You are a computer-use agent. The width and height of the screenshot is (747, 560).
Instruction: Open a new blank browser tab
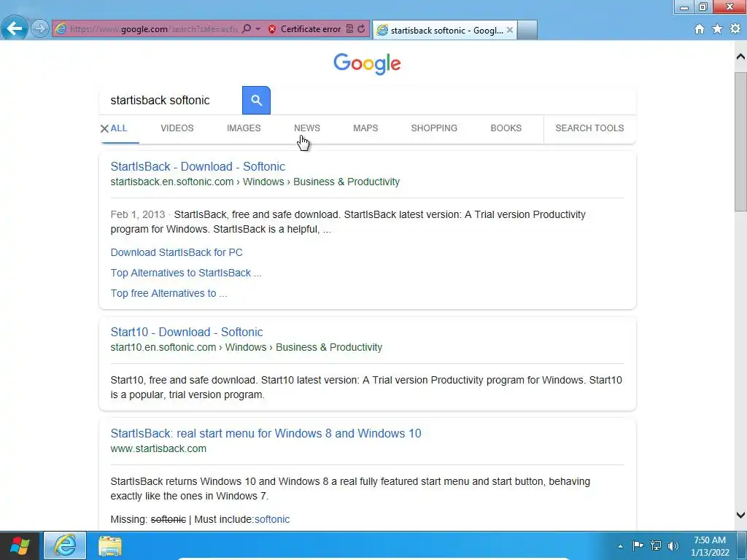point(527,30)
